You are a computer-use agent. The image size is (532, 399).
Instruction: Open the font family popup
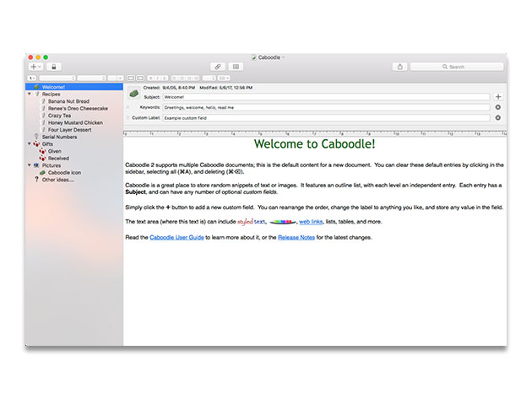[x=57, y=78]
